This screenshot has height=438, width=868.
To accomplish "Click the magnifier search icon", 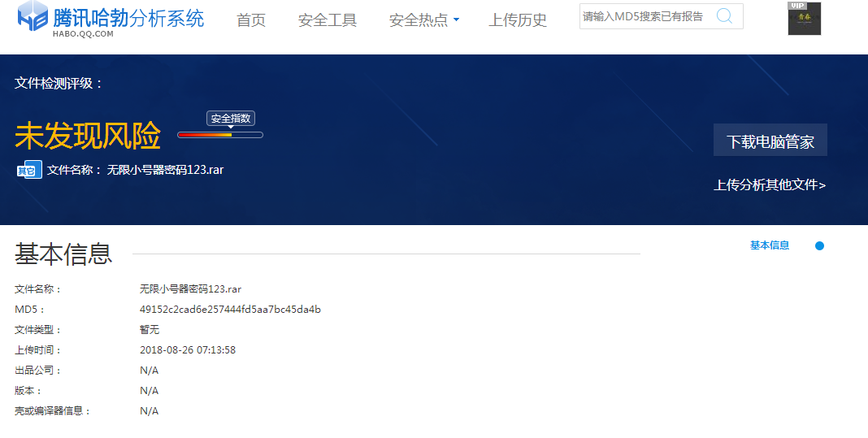I will (x=724, y=15).
